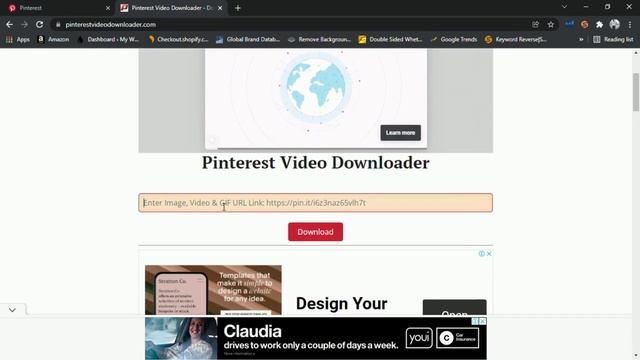Close the Pinterest Video Downloader tab
The image size is (640, 360).
[220, 8]
